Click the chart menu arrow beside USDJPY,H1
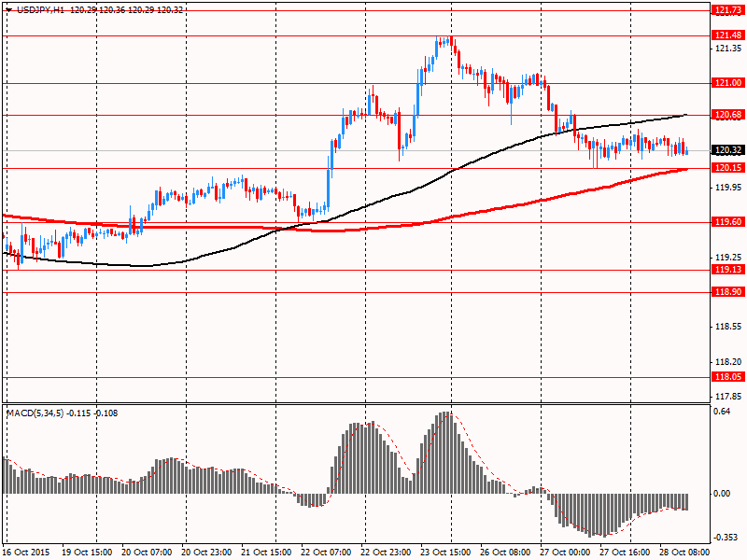The width and height of the screenshot is (747, 560). click(9, 9)
